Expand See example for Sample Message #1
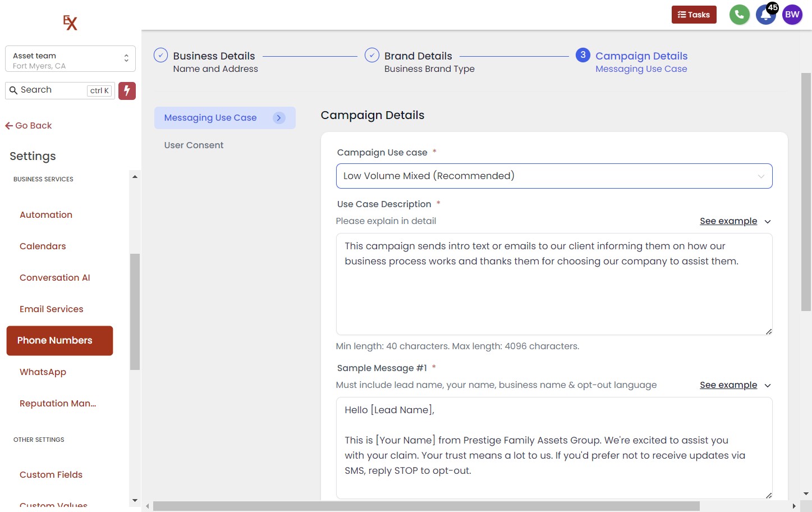Screen dimensions: 812x512 735,385
